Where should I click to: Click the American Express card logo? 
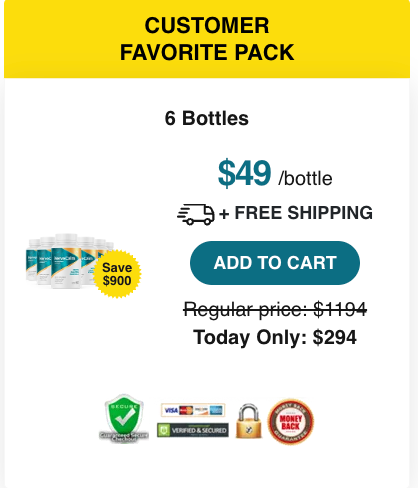coord(216,410)
